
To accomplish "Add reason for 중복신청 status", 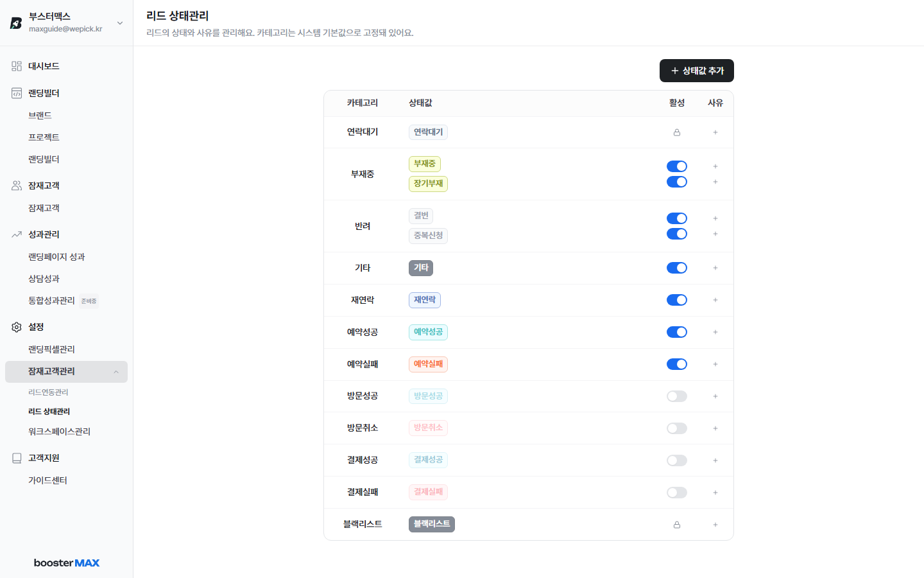I will [x=715, y=234].
